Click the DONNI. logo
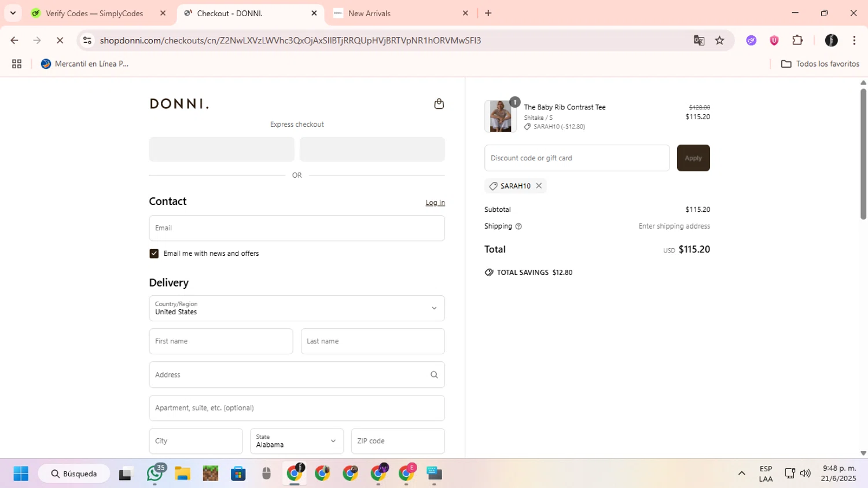Screen dimensions: 868x488 pos(179,104)
